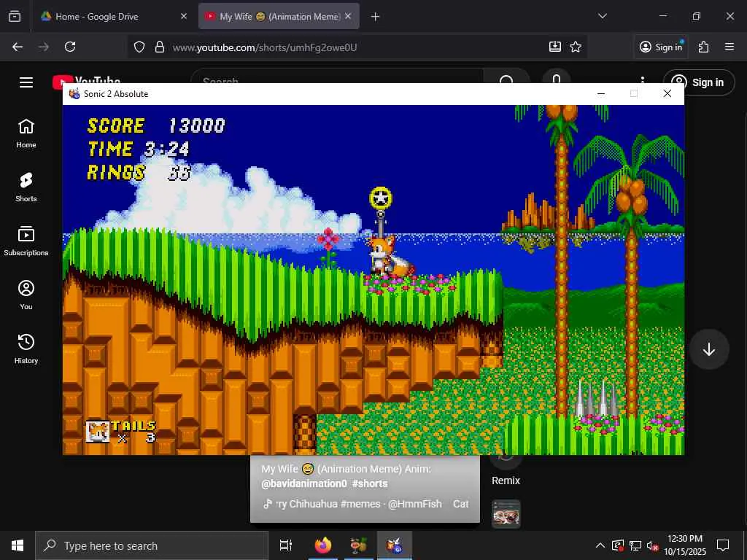Image resolution: width=747 pixels, height=560 pixels.
Task: Open the You section in sidebar
Action: tap(26, 295)
